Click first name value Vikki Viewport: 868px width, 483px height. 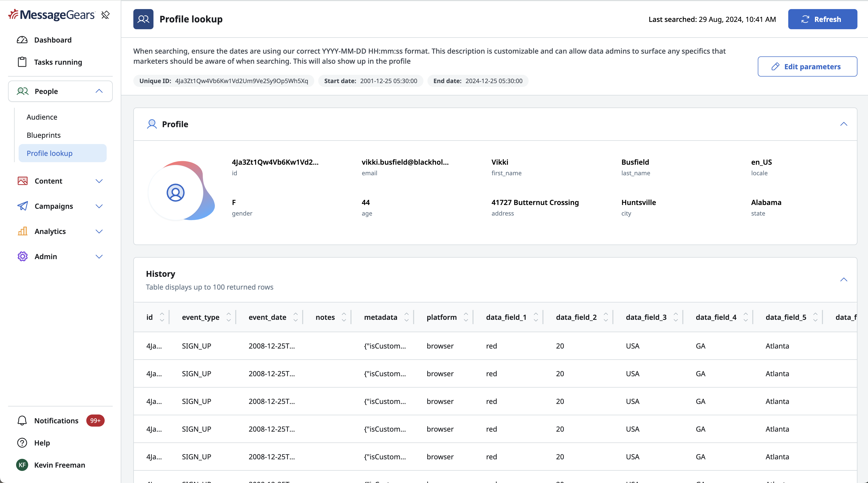click(x=500, y=162)
